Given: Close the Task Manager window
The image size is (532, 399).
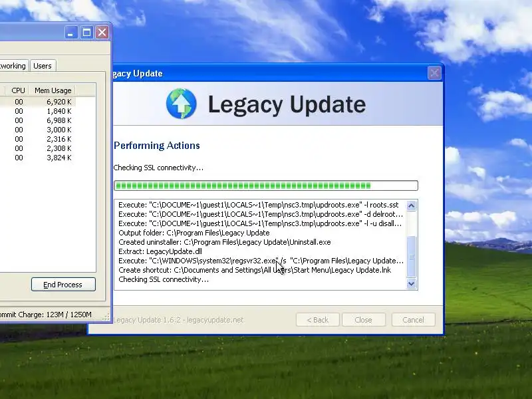Looking at the screenshot, I should [102, 33].
